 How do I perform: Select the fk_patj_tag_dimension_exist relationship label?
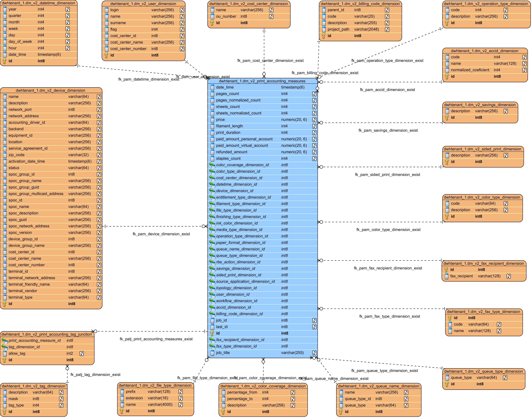[95, 374]
